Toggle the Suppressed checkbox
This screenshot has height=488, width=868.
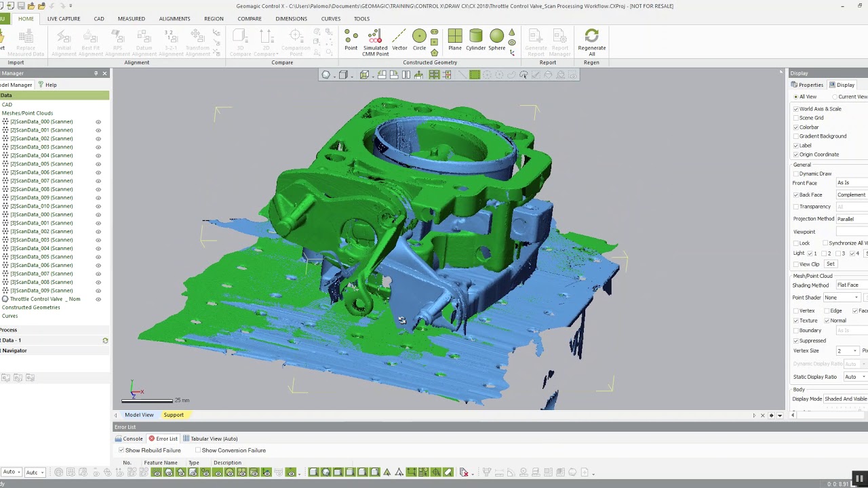(x=796, y=341)
